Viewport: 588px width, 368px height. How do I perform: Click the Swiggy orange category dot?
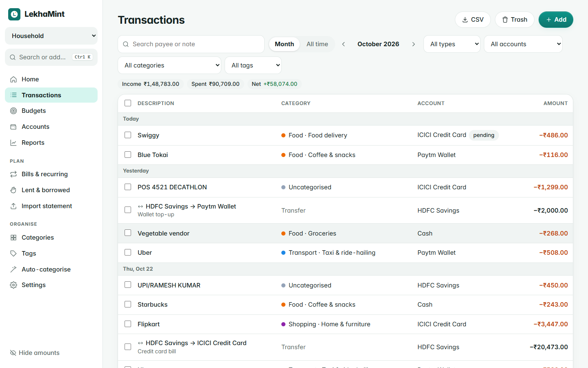(x=283, y=135)
